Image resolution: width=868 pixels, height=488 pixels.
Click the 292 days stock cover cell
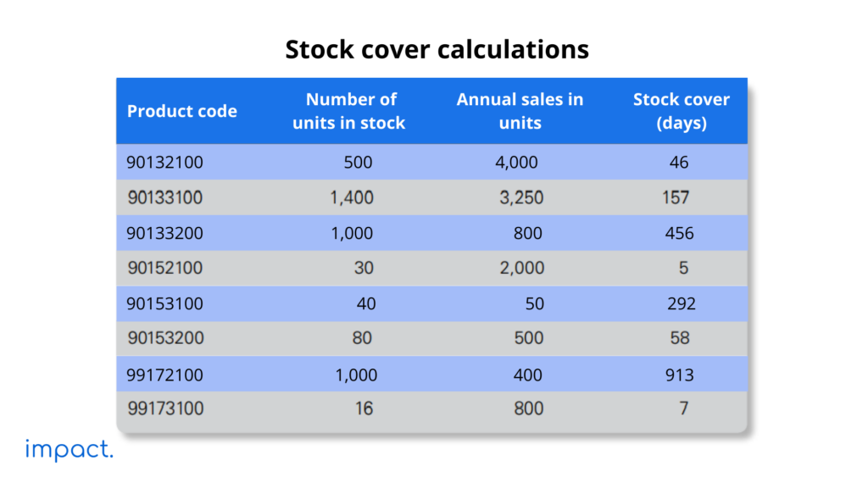(x=681, y=303)
